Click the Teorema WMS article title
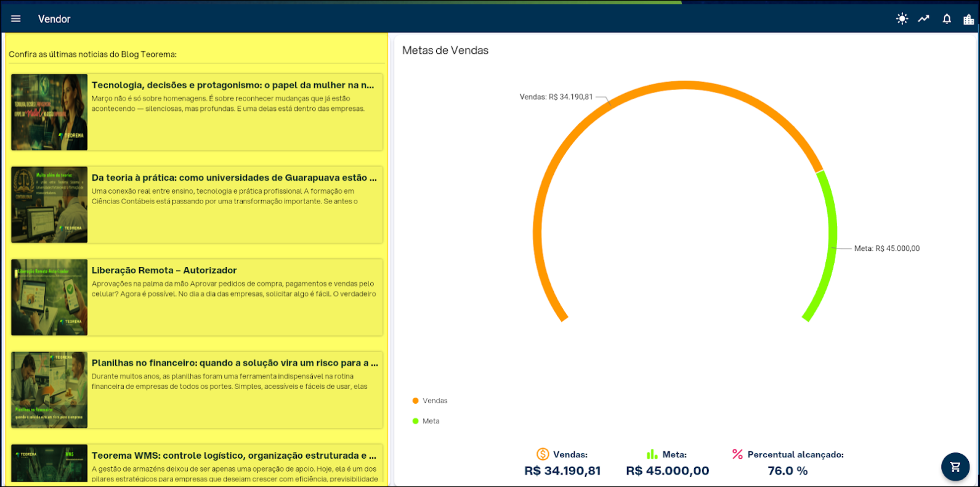Viewport: 980px width, 487px height. tap(234, 456)
